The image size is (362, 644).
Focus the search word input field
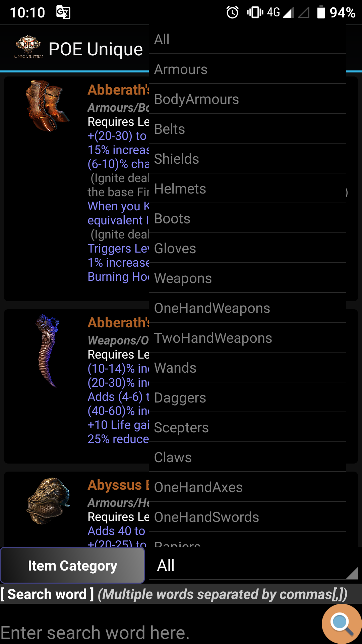pos(161,632)
